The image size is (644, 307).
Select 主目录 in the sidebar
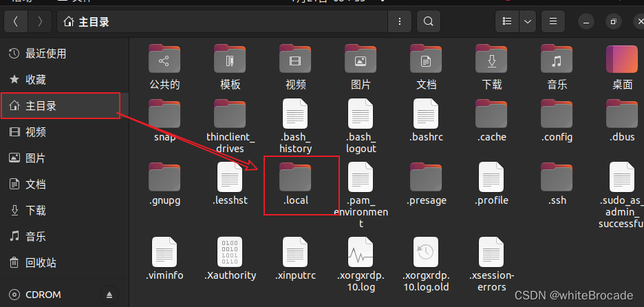(65, 105)
